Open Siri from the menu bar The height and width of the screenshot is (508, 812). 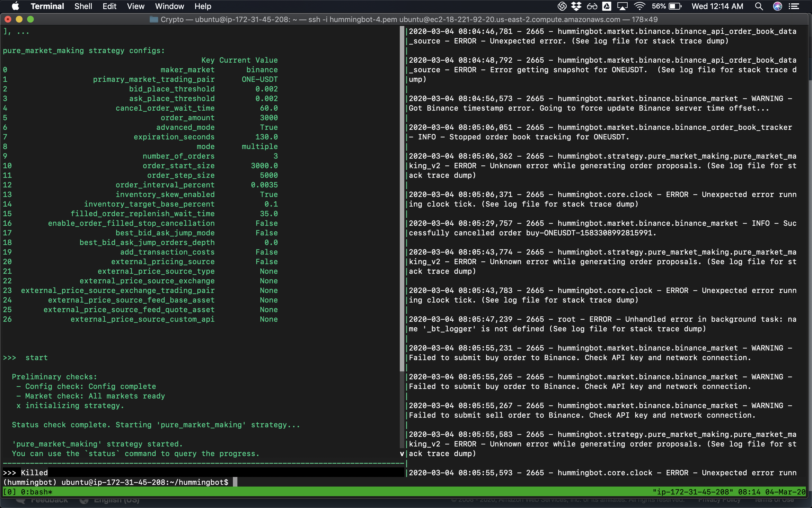(777, 6)
